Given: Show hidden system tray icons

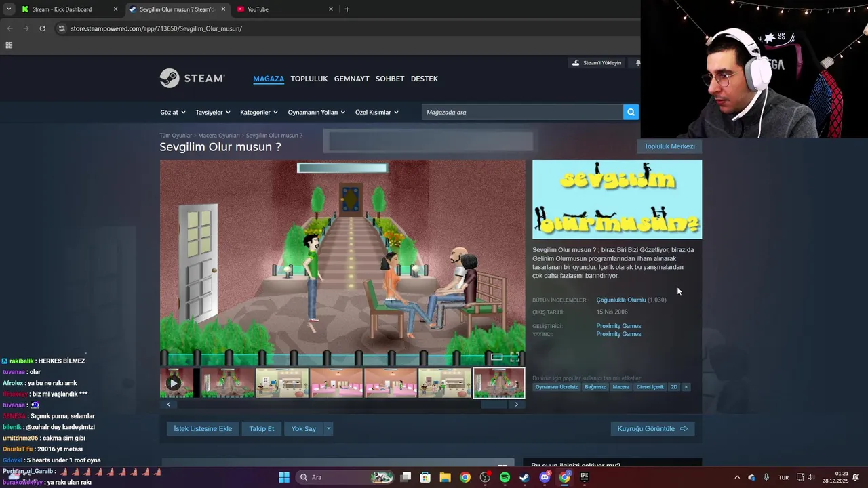Looking at the screenshot, I should coord(737,477).
